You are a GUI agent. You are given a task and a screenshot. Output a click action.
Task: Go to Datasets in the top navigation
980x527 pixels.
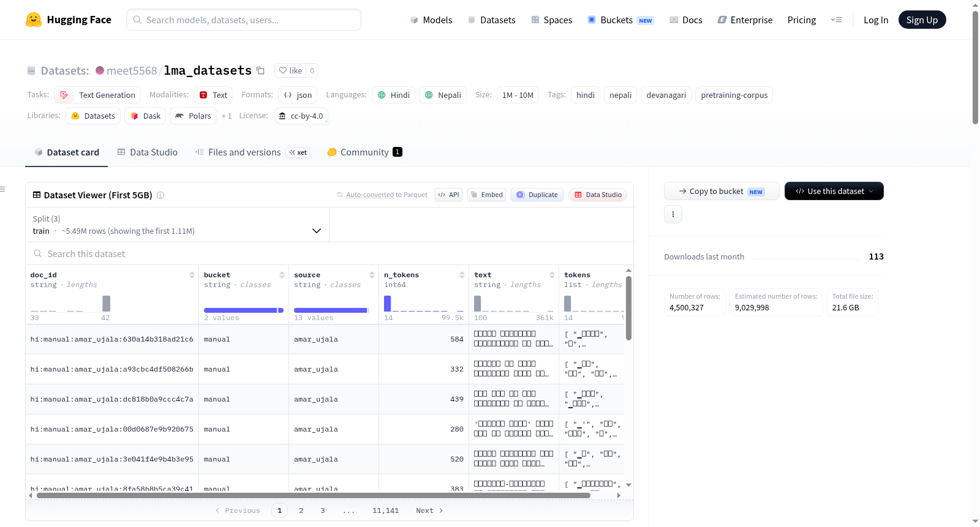(491, 20)
